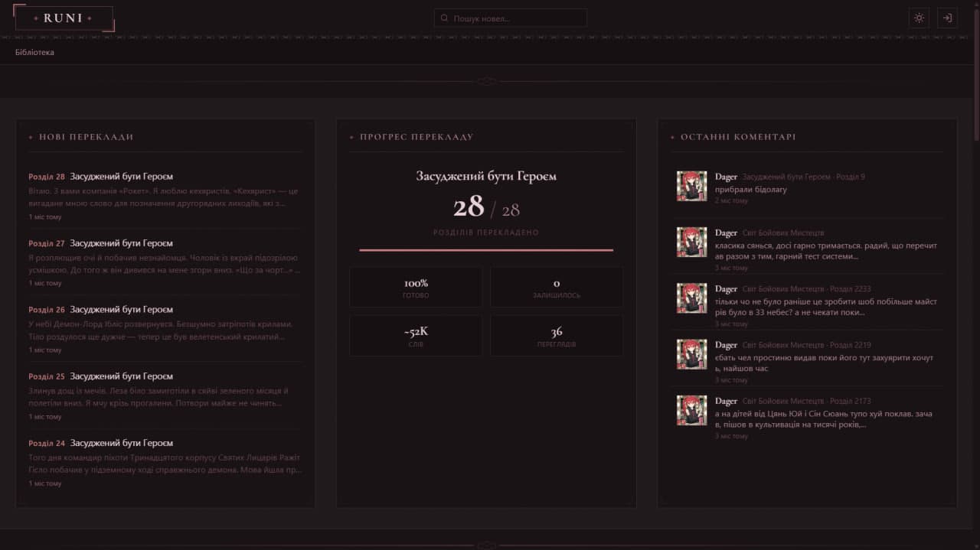Click the Розділів перекладено label
This screenshot has height=550, width=980.
486,233
